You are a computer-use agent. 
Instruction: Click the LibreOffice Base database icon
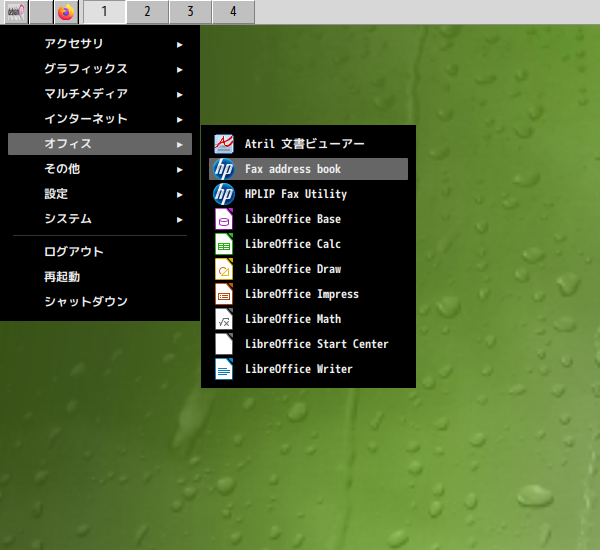[x=224, y=219]
